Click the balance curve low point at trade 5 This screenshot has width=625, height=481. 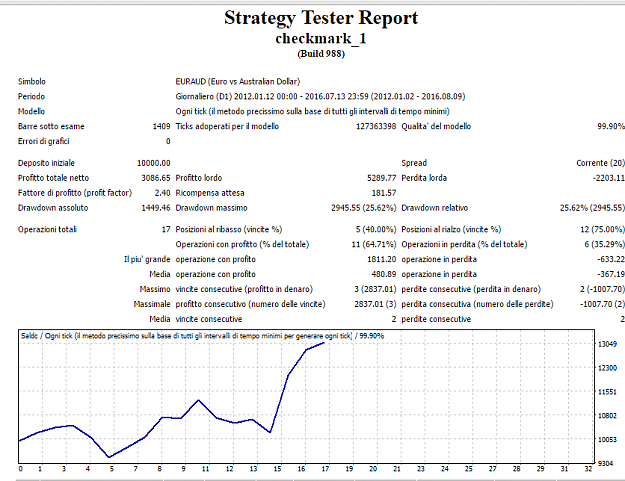[109, 457]
